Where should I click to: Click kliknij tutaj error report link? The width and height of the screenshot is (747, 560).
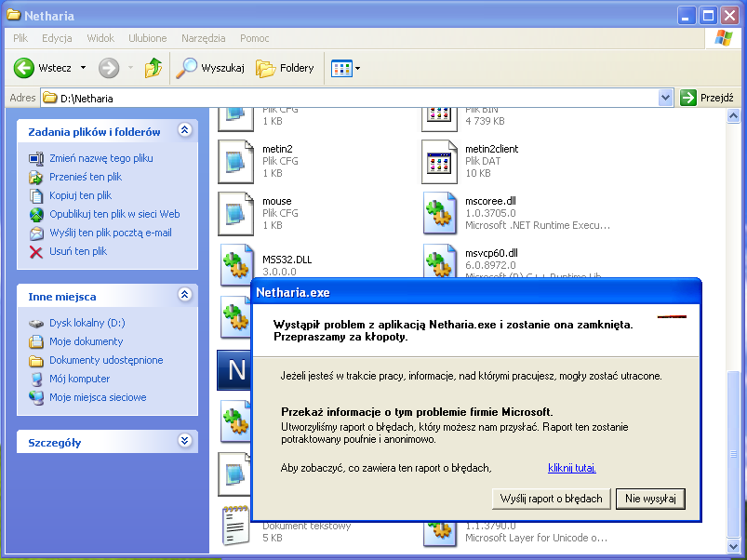(572, 468)
